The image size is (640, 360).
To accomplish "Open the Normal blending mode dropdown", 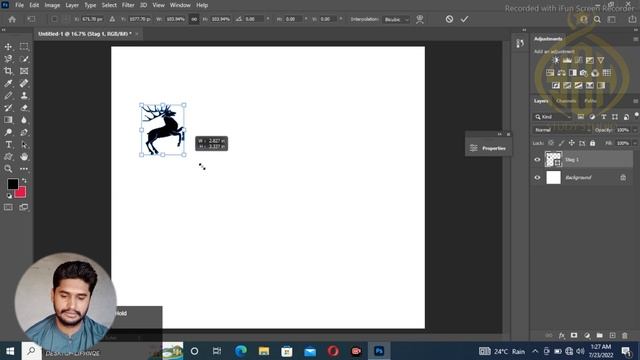I will pyautogui.click(x=562, y=130).
